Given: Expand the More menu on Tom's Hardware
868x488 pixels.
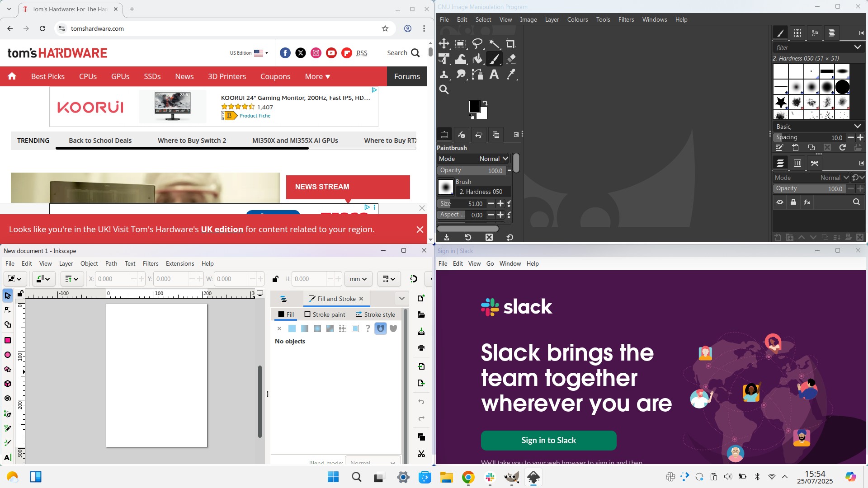Looking at the screenshot, I should pos(317,76).
